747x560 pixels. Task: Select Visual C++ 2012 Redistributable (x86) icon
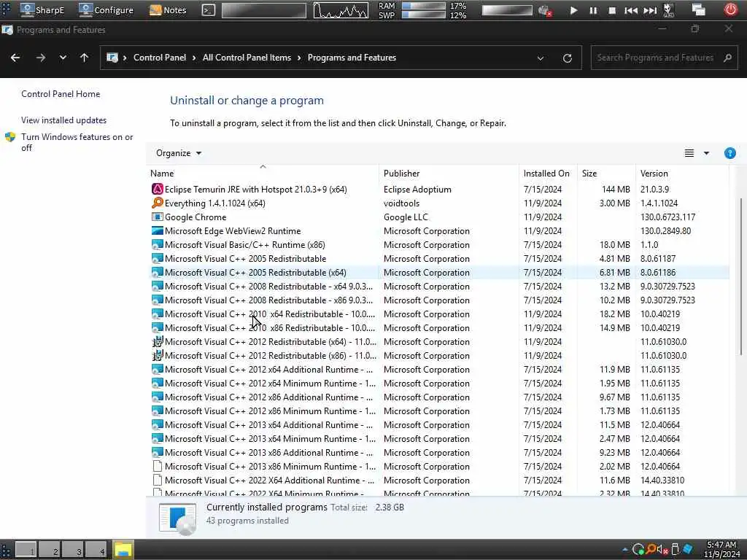158,355
